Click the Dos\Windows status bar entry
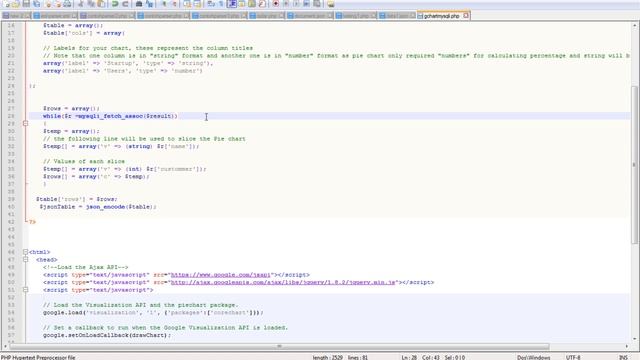Viewport: 640px width, 360px height. pyautogui.click(x=533, y=357)
